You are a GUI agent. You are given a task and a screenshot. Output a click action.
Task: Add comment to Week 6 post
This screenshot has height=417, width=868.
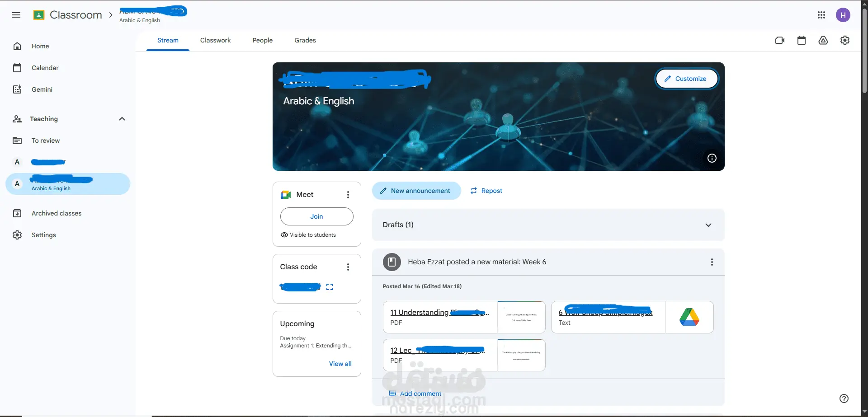point(415,394)
